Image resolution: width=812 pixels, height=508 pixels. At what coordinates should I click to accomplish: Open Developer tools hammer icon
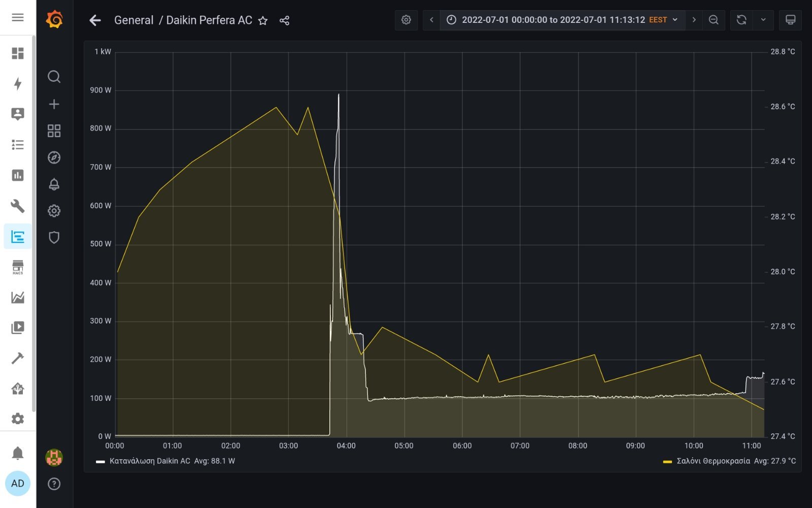tap(18, 358)
